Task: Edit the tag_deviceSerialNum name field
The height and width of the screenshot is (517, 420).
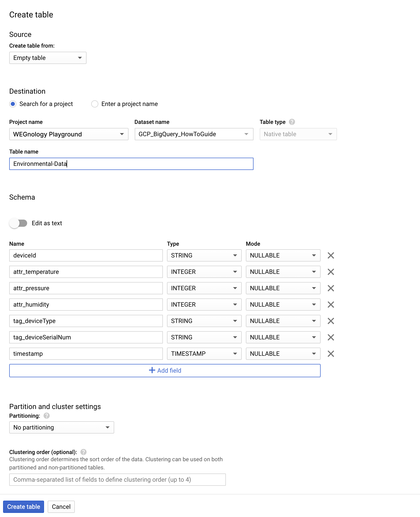Action: tap(86, 337)
